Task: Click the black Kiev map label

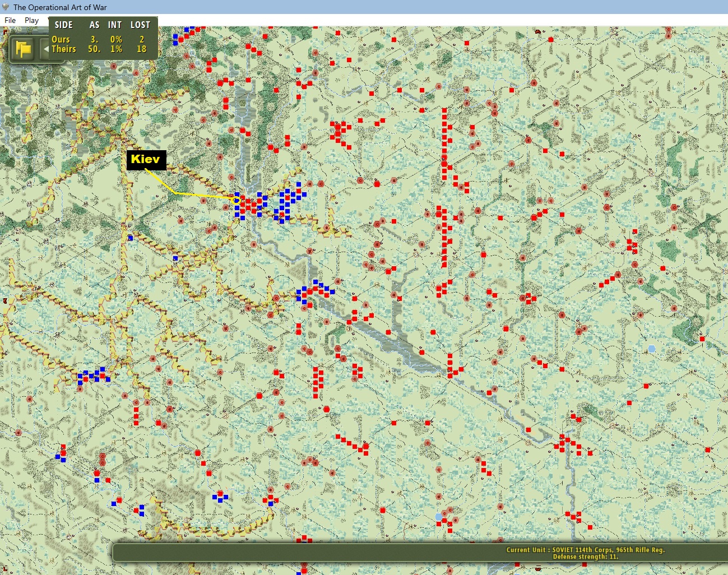Action: [146, 159]
